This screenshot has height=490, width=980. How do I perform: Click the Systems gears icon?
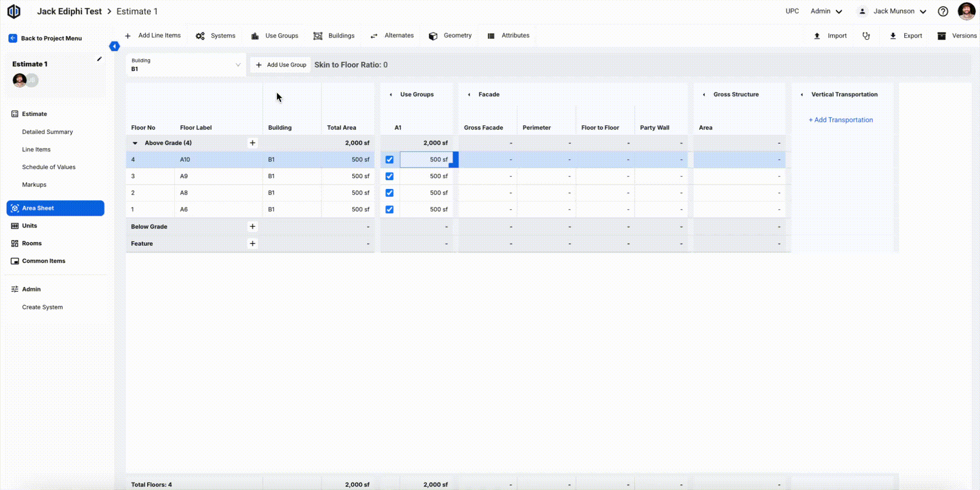200,36
